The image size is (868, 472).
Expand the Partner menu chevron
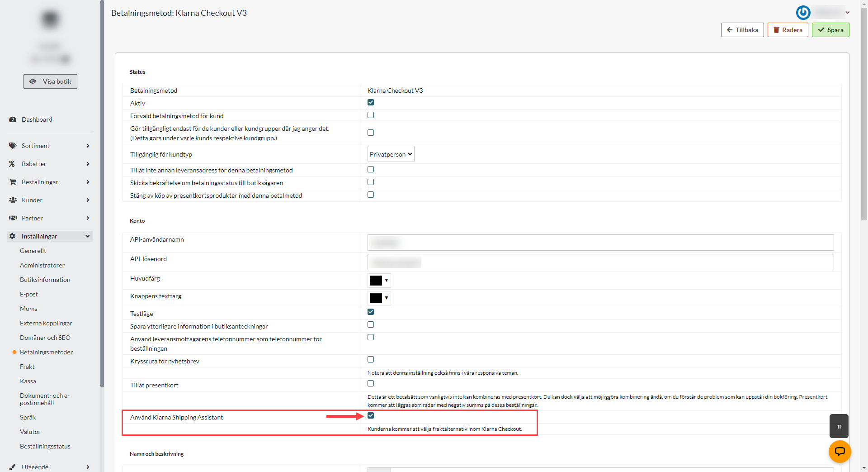click(x=88, y=218)
